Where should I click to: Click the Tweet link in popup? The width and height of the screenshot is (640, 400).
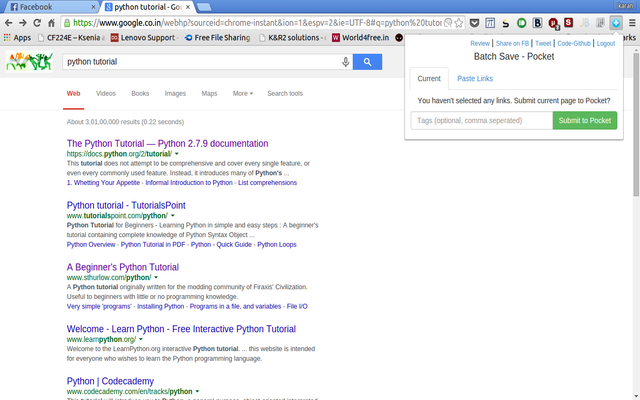click(x=543, y=43)
